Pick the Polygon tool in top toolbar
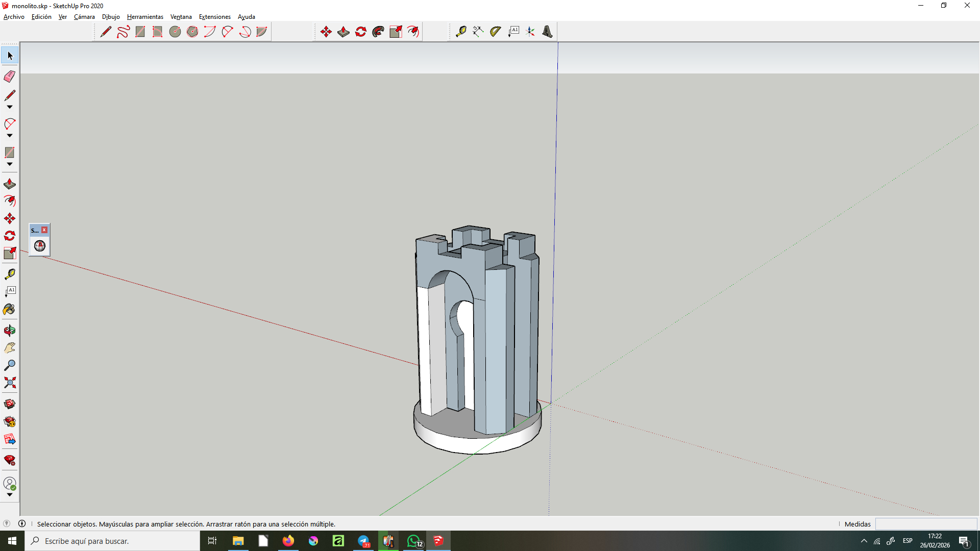Screen dimensions: 980x551 click(192, 32)
